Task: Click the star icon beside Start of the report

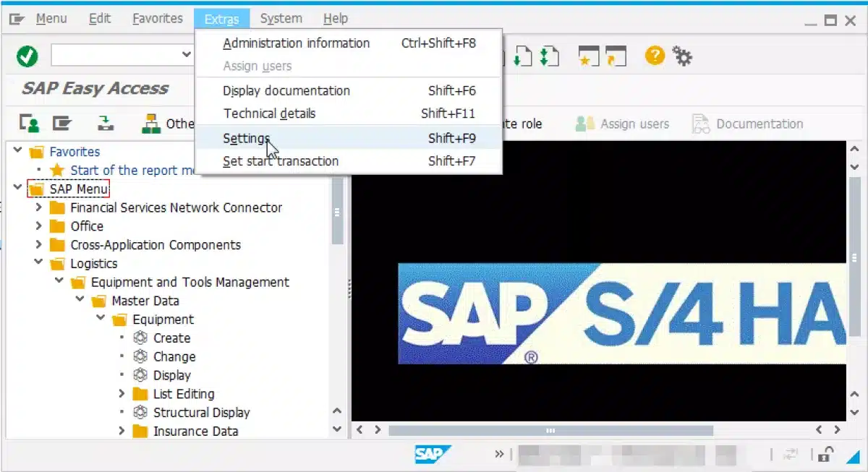Action: click(57, 171)
